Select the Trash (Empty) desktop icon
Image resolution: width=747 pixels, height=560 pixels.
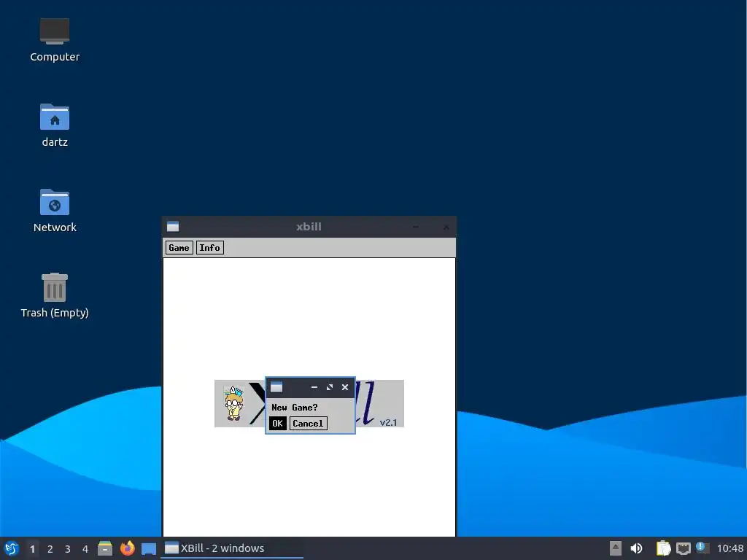[55, 295]
